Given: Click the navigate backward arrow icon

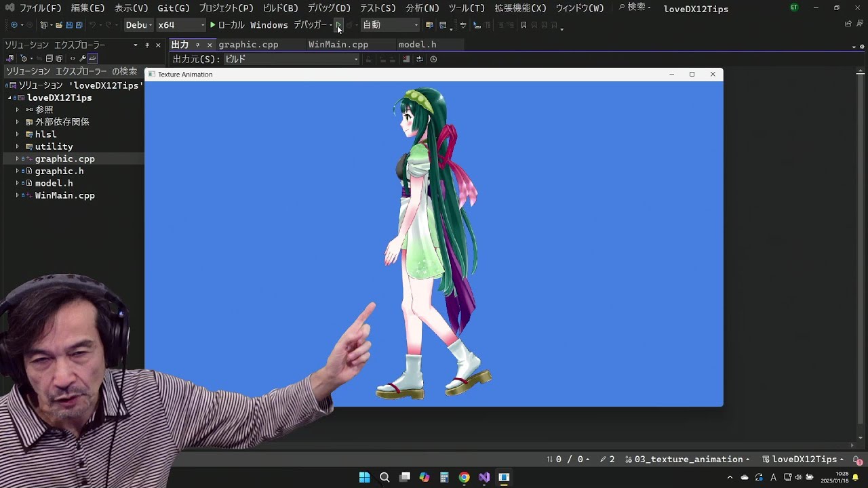Looking at the screenshot, I should (x=14, y=25).
